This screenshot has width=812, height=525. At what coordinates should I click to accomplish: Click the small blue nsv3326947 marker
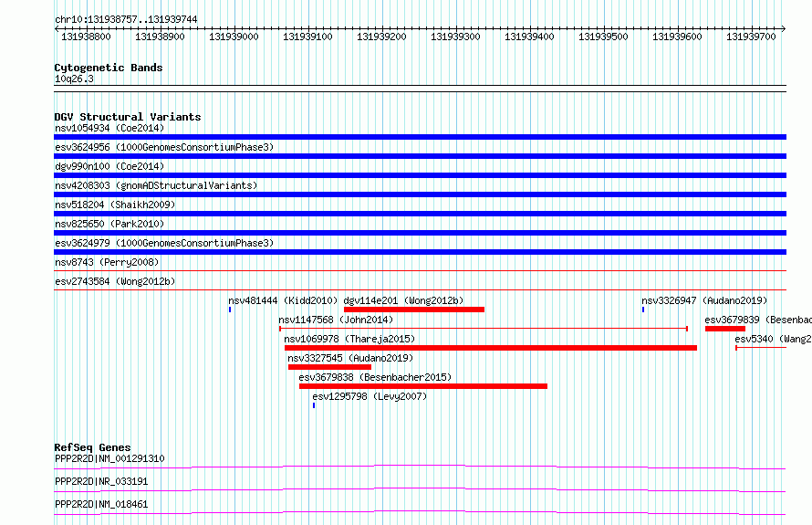643,310
